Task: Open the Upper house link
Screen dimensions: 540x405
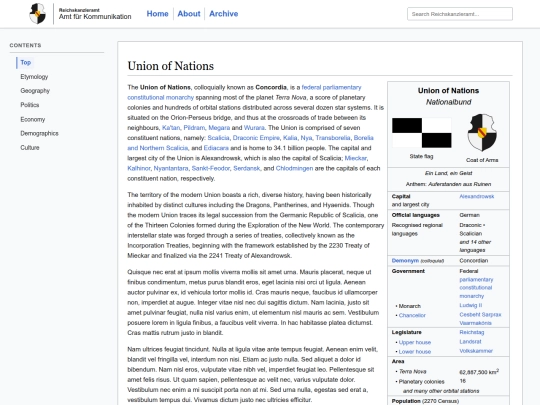Action: click(415, 342)
